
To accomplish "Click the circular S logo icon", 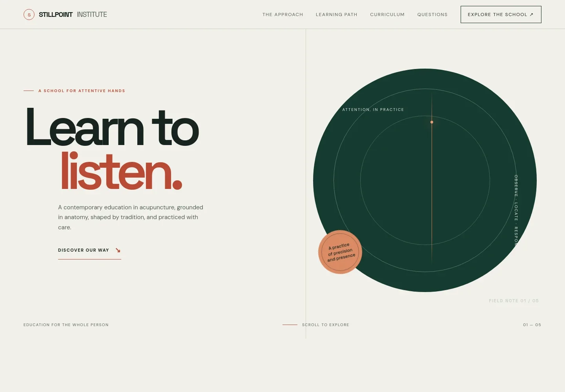I will coord(29,15).
